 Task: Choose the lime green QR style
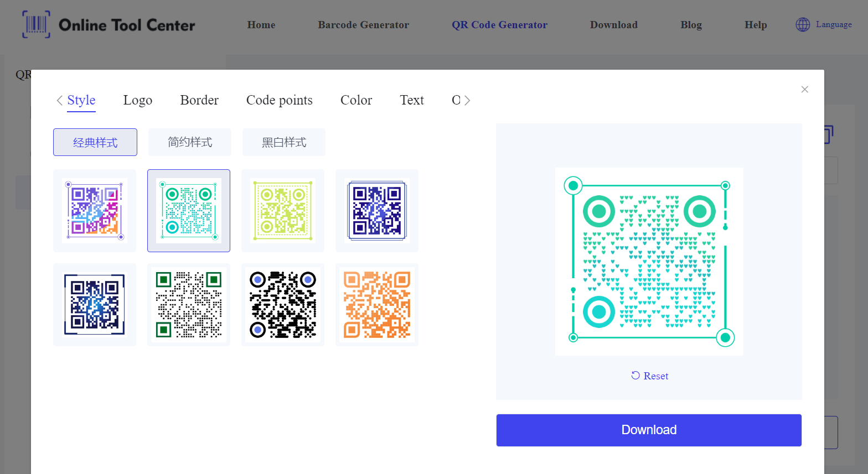pyautogui.click(x=283, y=211)
